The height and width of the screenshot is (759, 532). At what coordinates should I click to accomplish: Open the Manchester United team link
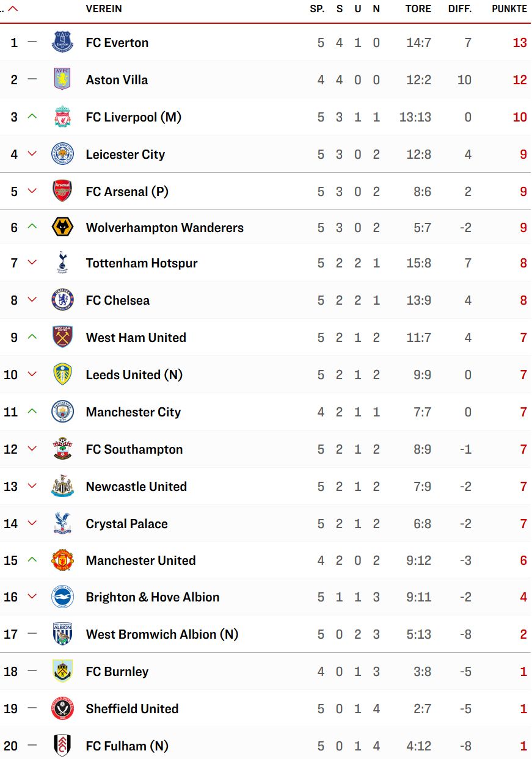click(x=140, y=561)
